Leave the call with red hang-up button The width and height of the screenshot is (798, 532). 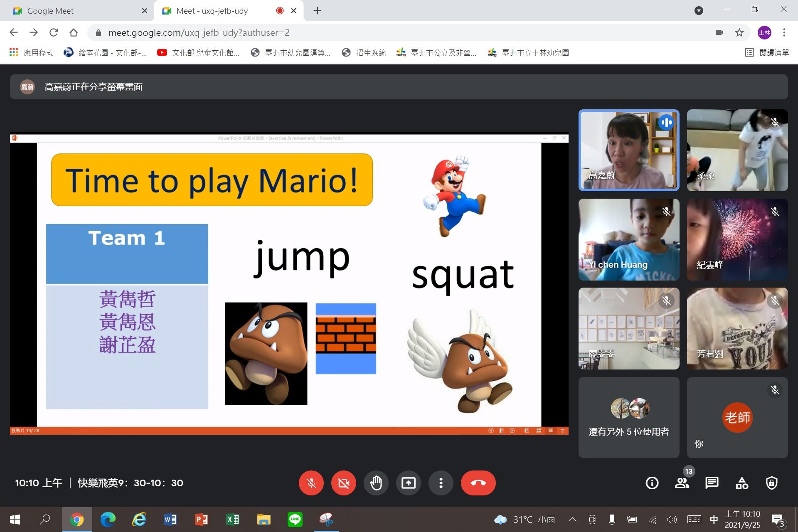point(478,483)
